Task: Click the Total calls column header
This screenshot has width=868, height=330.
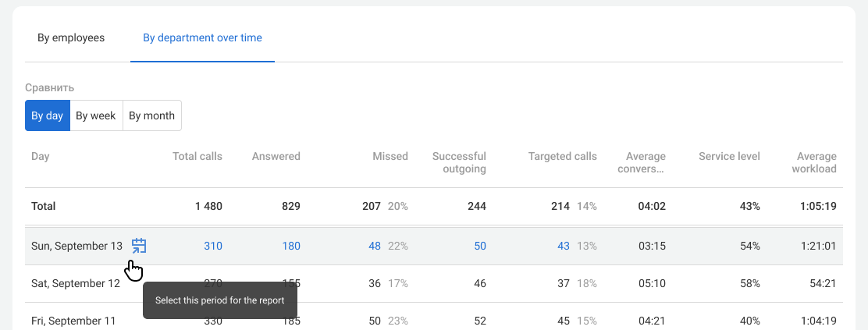Action: [197, 156]
